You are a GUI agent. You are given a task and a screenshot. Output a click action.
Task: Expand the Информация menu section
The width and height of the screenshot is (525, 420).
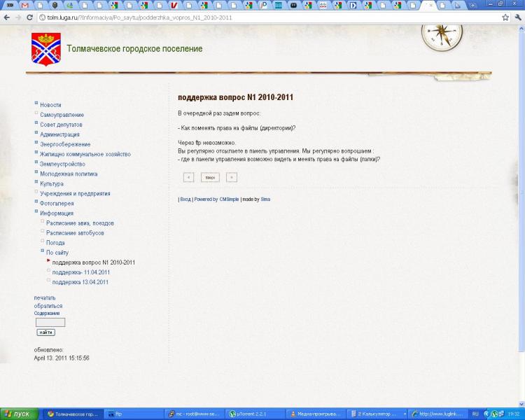[57, 213]
